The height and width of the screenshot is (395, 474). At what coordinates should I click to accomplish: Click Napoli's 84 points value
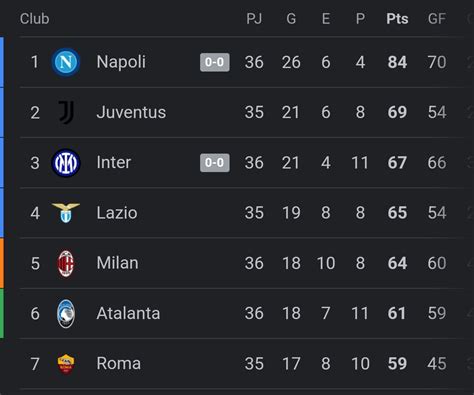click(x=397, y=62)
